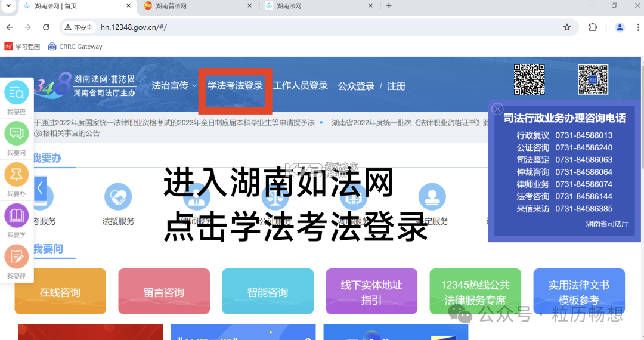
Task: Click 仲裁咨询 0731-84586064 entry
Action: pyautogui.click(x=564, y=172)
